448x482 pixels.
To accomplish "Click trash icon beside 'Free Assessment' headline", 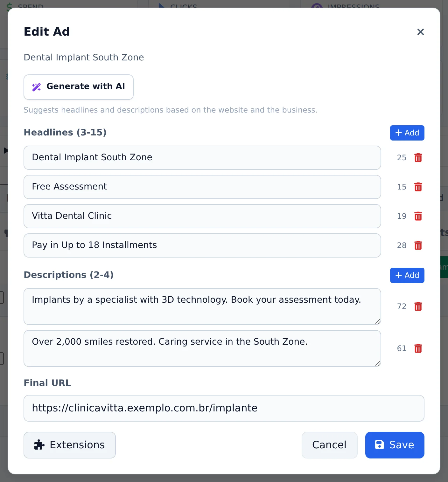I will click(418, 187).
